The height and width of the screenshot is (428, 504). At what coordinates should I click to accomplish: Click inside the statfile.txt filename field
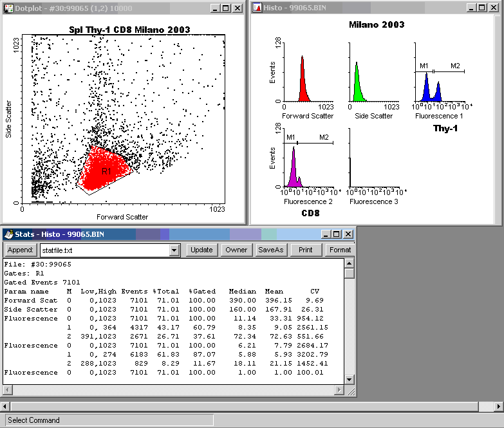click(x=103, y=250)
